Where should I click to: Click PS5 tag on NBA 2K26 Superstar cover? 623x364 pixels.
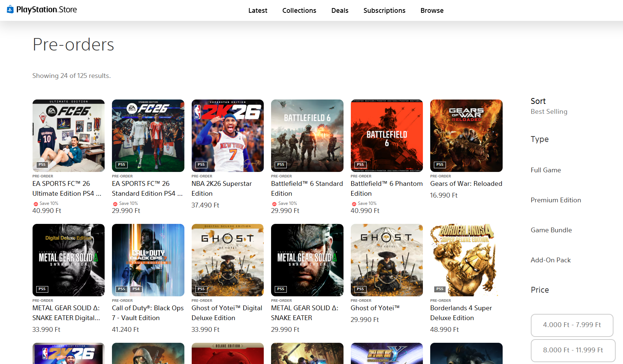point(201,165)
